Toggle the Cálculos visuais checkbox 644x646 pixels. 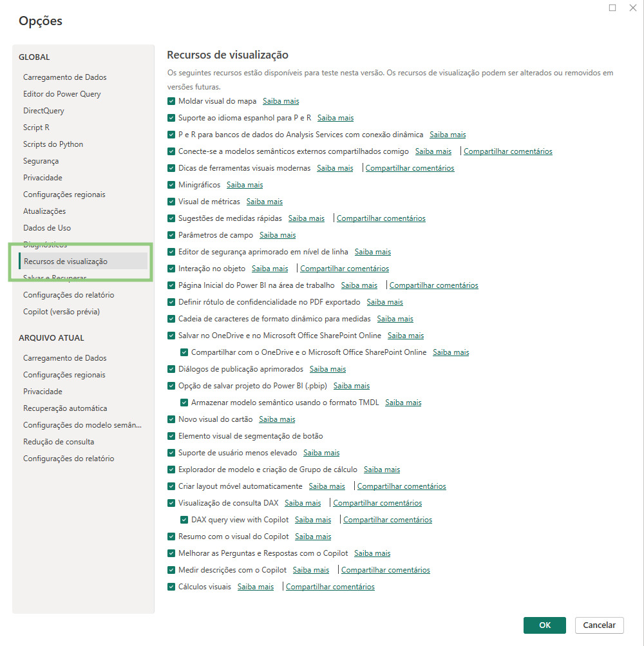(171, 587)
